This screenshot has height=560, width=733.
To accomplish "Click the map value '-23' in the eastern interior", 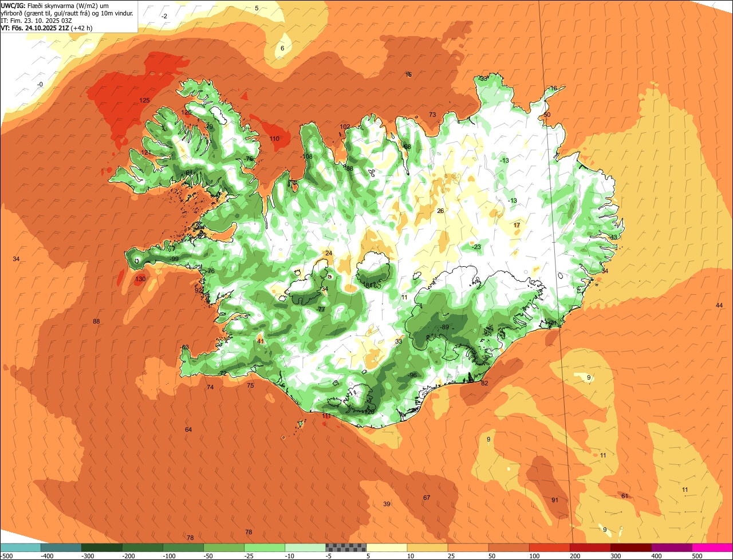I will click(476, 247).
